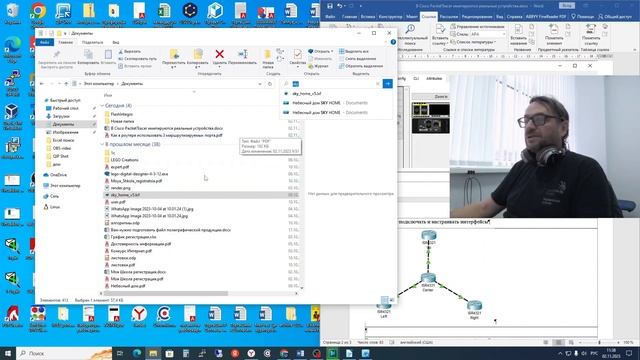Select Images (Изображения) in navigation pane
The image size is (640, 360).
point(65,132)
